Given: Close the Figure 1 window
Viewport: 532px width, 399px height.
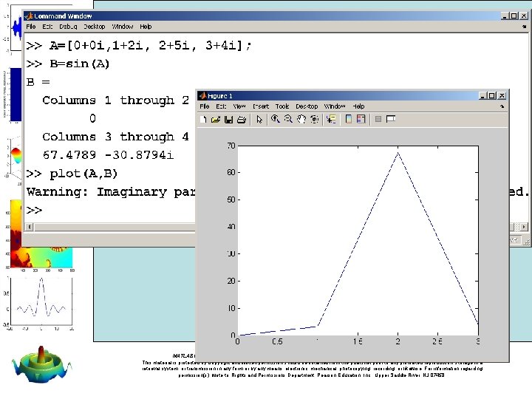Looking at the screenshot, I should [x=502, y=95].
